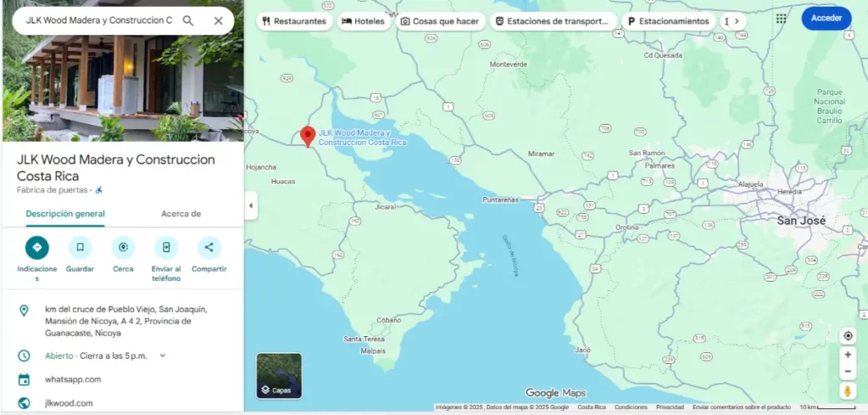Open the Capas layers thumbnail

coord(279,376)
